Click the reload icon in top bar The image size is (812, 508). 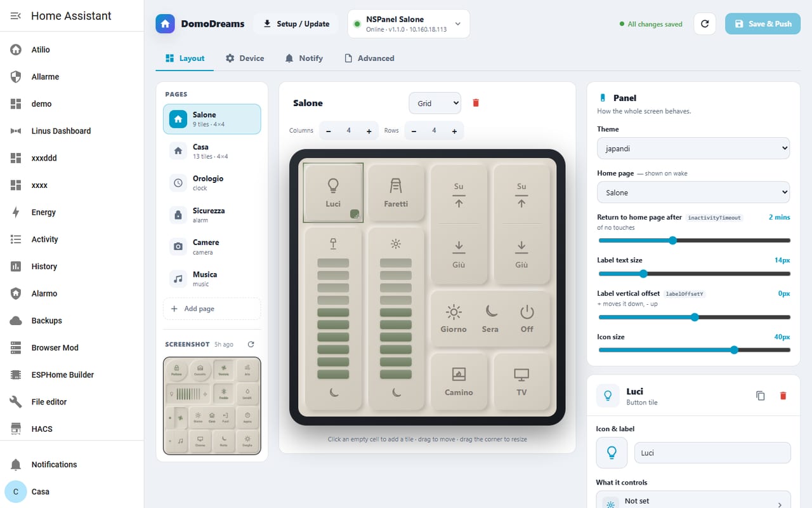pos(705,24)
